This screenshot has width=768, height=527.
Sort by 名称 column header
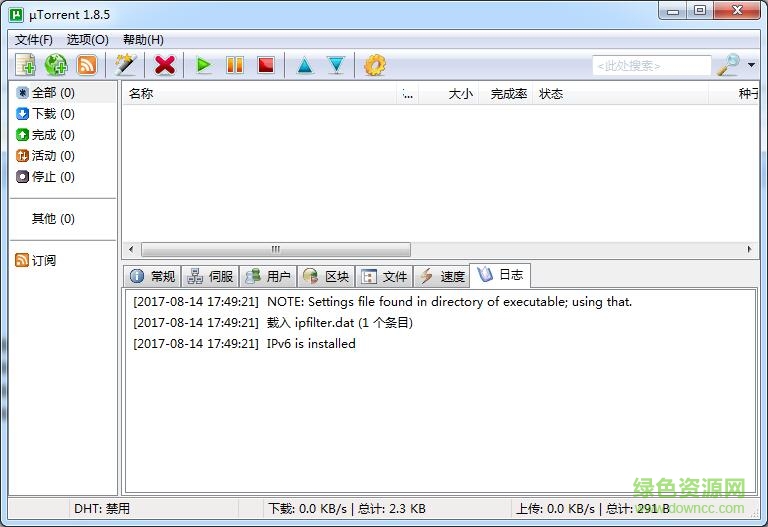coord(260,94)
